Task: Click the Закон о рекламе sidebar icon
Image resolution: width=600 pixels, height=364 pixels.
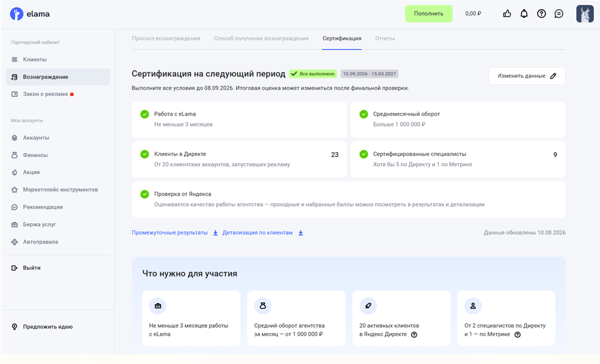Action: pos(14,94)
